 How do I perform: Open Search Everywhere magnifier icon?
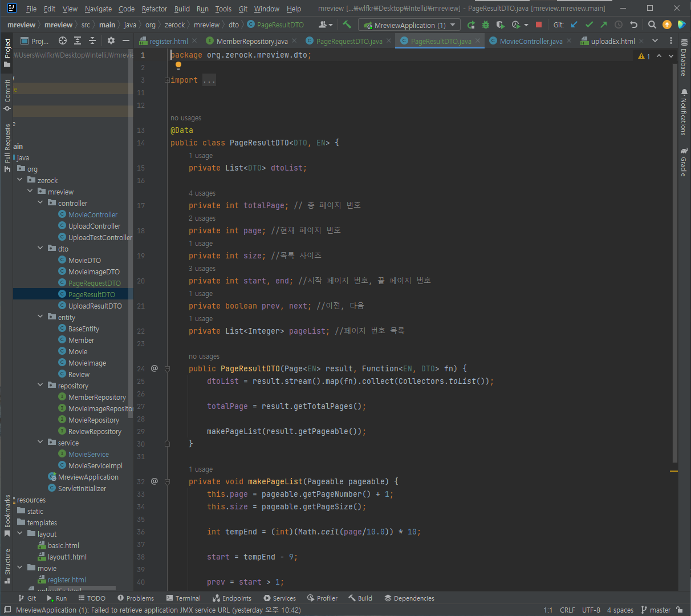pyautogui.click(x=652, y=25)
